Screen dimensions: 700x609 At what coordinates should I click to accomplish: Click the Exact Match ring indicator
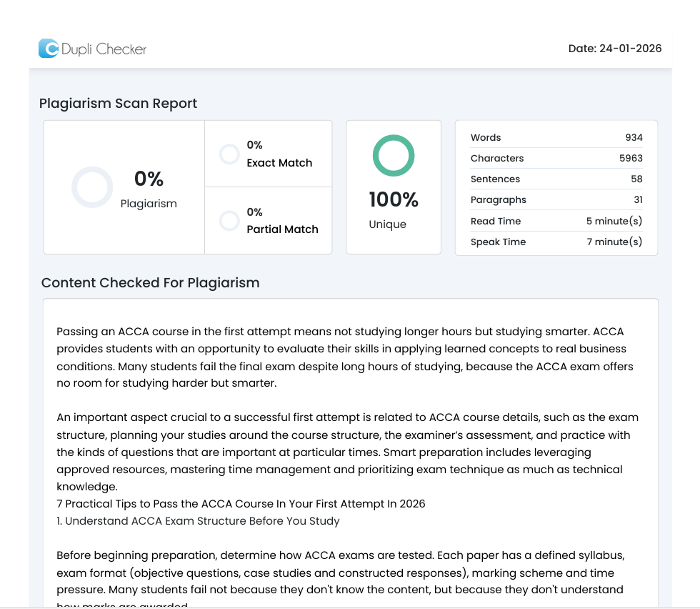[229, 154]
